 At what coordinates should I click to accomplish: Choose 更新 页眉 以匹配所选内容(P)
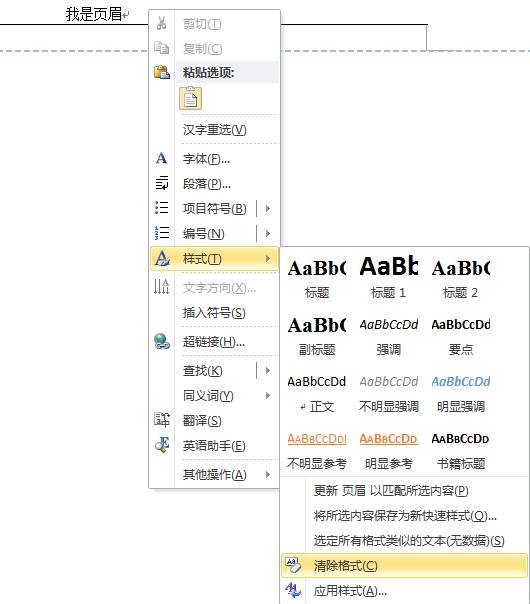(404, 491)
